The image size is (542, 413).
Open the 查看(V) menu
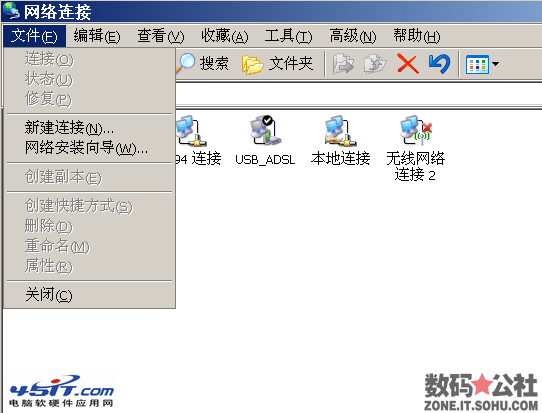point(161,36)
